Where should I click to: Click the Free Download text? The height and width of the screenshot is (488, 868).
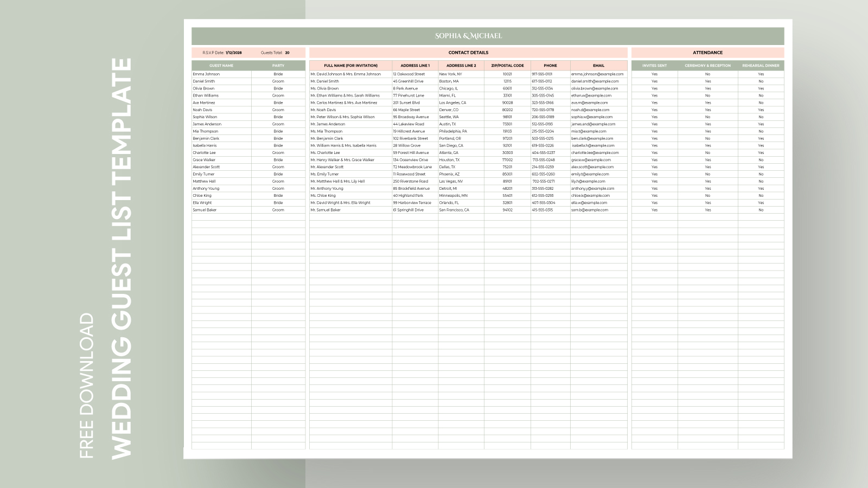87,386
